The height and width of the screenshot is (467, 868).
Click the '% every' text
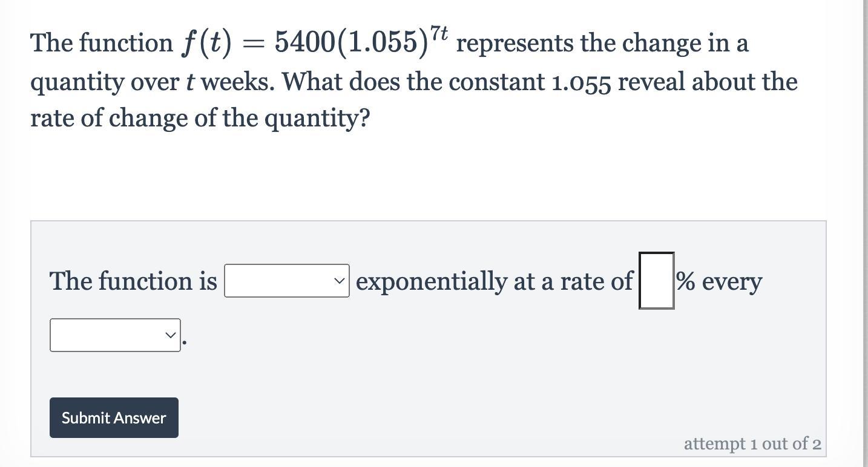pyautogui.click(x=719, y=281)
